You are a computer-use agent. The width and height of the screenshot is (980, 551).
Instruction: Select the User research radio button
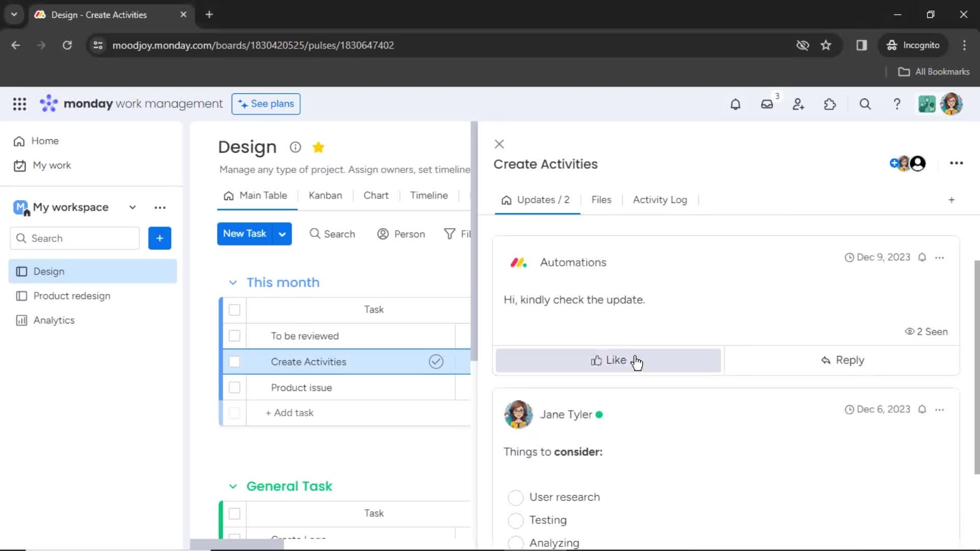point(516,497)
